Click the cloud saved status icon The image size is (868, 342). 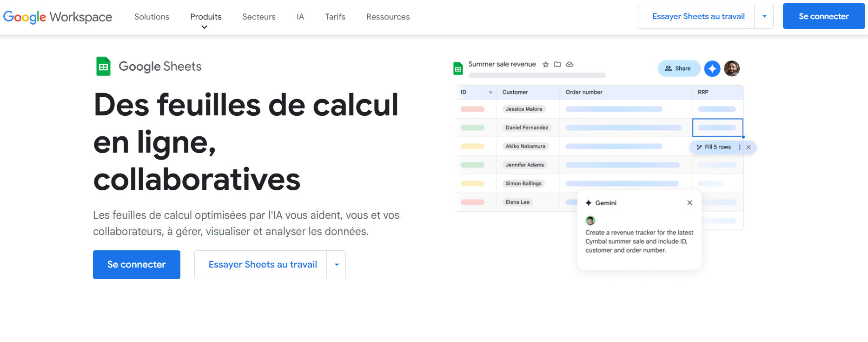570,64
